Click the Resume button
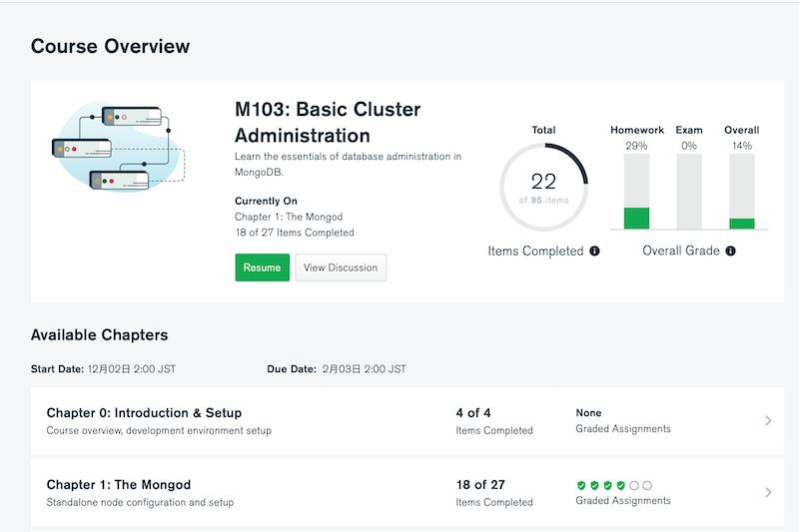 click(x=262, y=267)
